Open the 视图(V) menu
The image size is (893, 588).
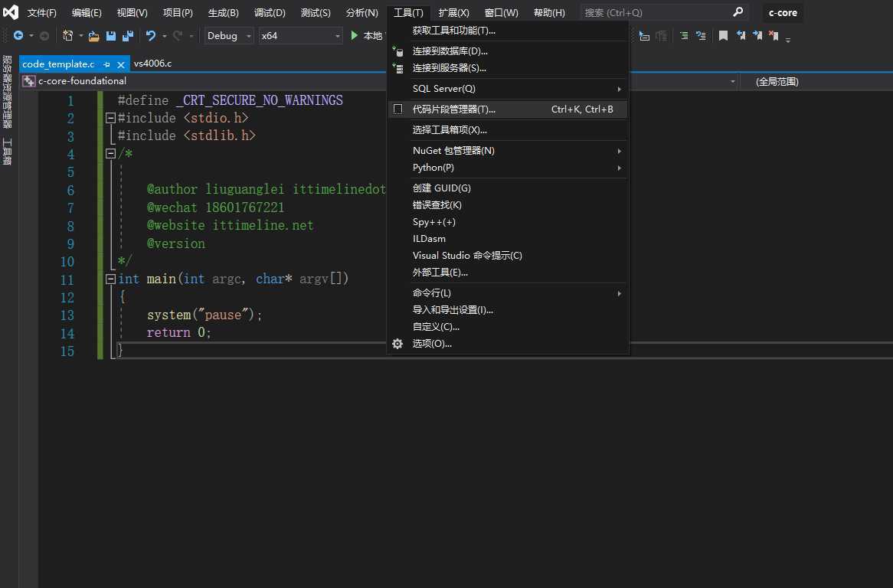pyautogui.click(x=132, y=12)
